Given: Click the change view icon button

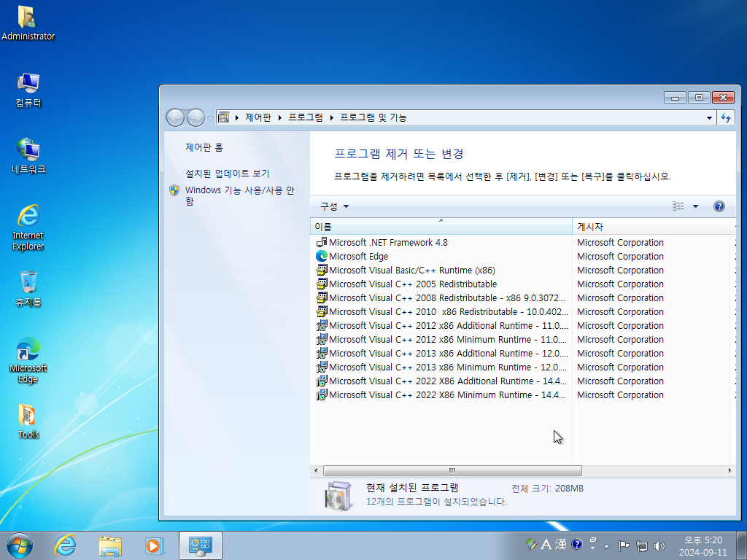Looking at the screenshot, I should pos(678,206).
